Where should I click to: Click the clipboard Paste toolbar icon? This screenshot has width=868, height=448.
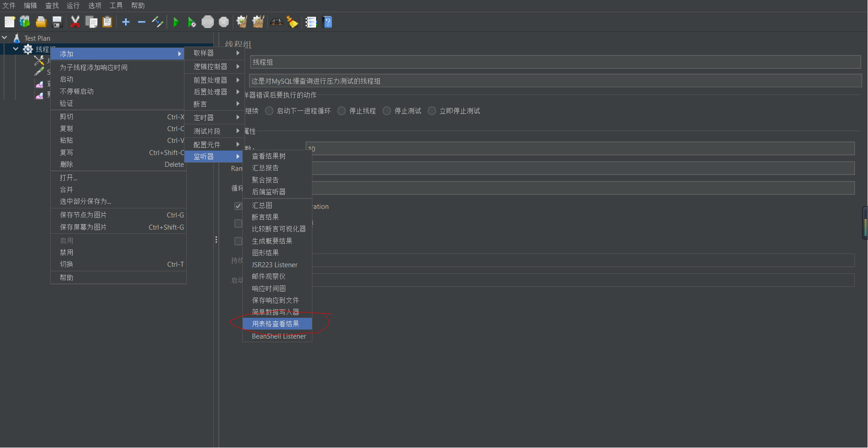tap(107, 22)
